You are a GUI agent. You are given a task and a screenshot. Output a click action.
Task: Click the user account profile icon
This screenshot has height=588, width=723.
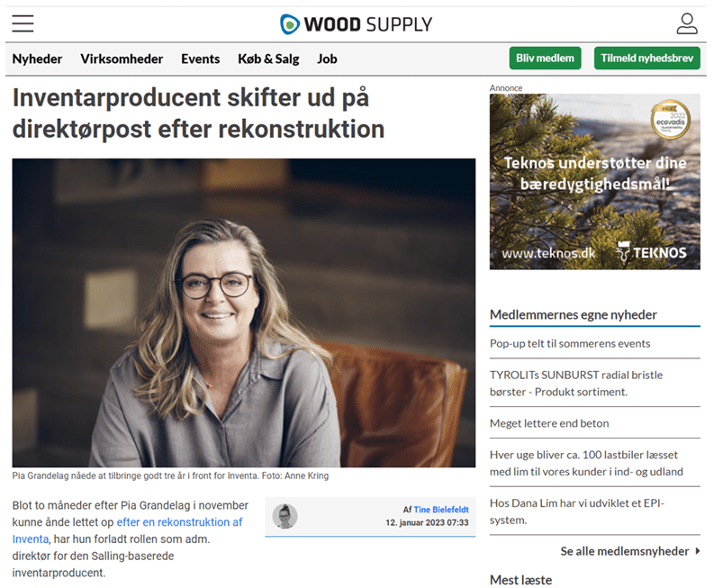pos(687,23)
